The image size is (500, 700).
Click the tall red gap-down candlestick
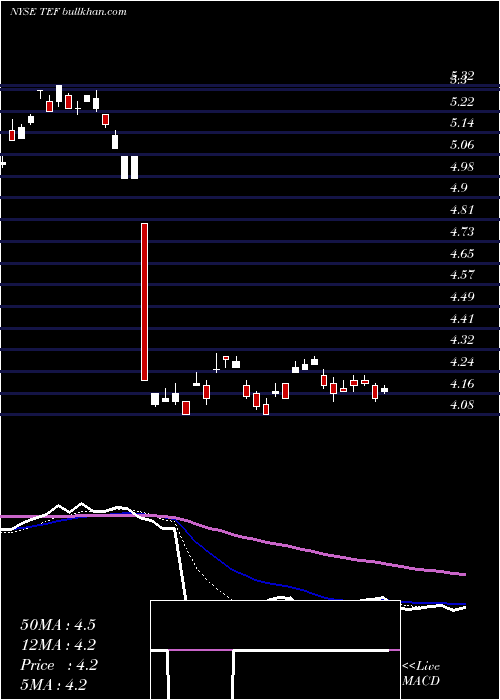tap(144, 302)
